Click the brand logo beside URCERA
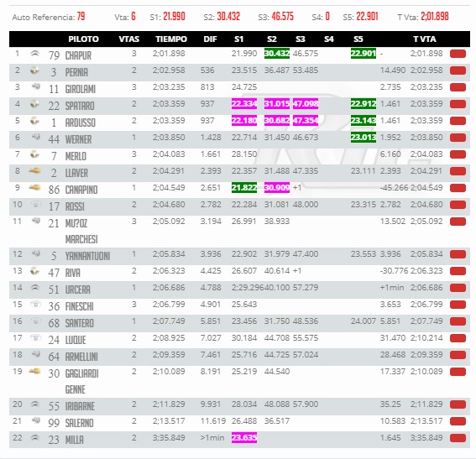This screenshot has width=476, height=459. pos(35,288)
